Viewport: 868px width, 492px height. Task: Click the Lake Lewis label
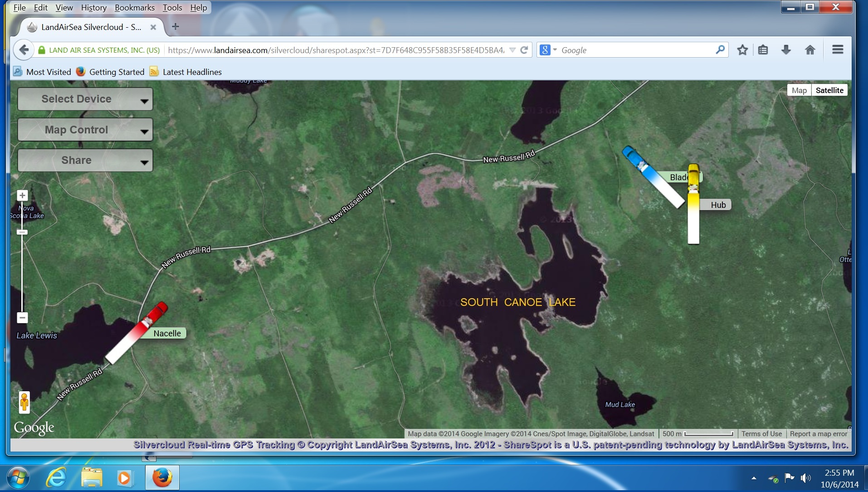click(37, 335)
